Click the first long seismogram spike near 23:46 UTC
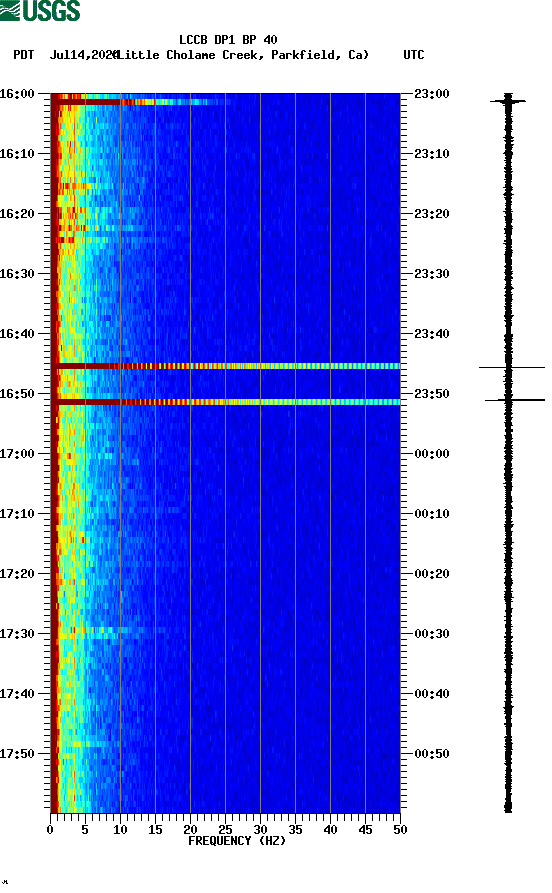This screenshot has height=893, width=552. coord(512,367)
